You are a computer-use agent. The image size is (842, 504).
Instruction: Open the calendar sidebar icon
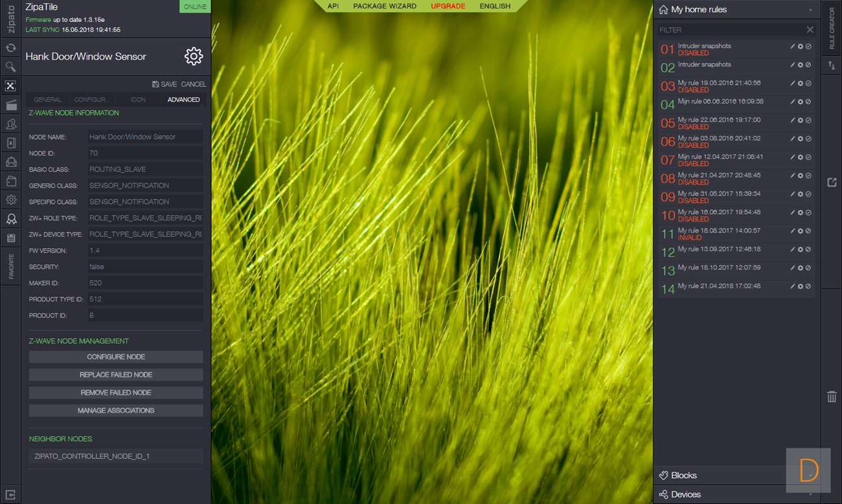pyautogui.click(x=10, y=238)
